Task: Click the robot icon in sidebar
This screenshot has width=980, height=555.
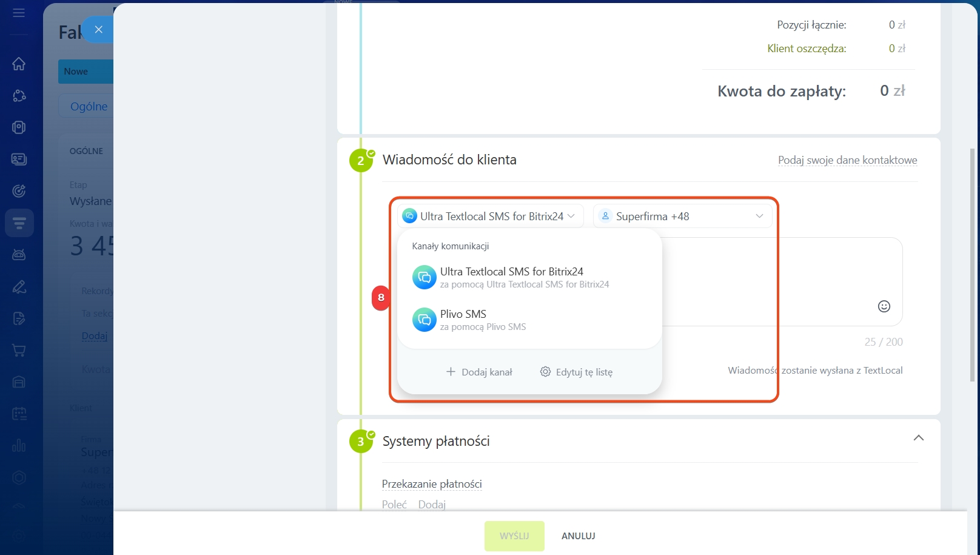Action: click(x=19, y=255)
